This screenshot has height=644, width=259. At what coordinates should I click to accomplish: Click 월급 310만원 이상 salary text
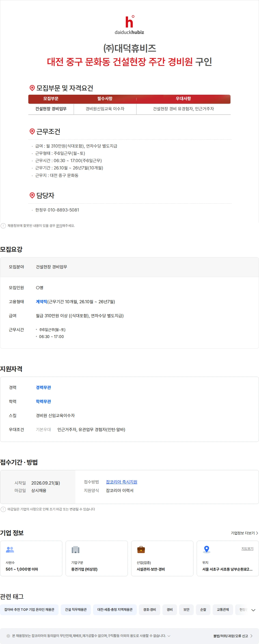tap(80, 316)
